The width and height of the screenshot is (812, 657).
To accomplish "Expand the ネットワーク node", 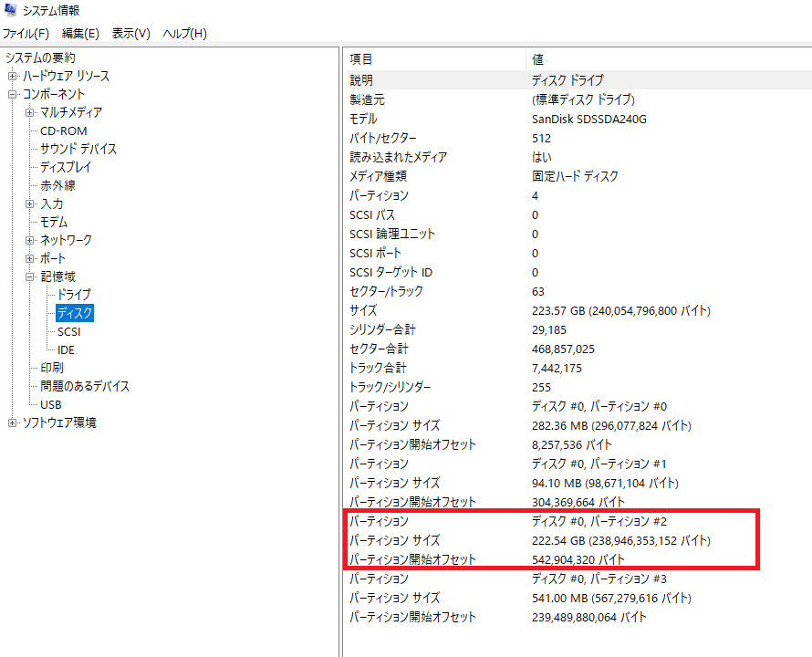I will point(30,241).
